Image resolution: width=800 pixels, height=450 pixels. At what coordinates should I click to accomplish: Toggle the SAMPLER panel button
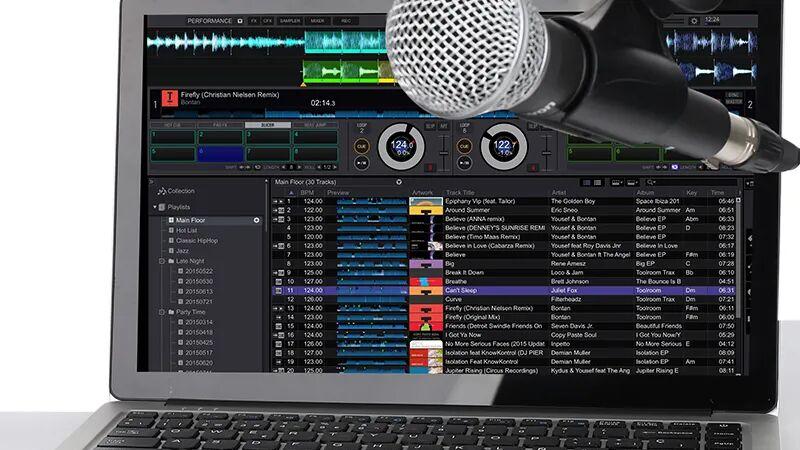pyautogui.click(x=290, y=21)
